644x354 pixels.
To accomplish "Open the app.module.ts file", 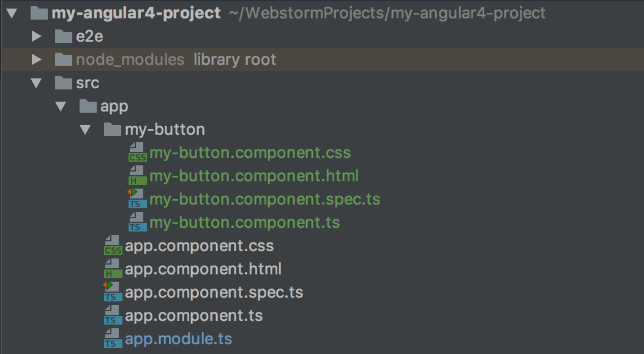I will pos(179,339).
